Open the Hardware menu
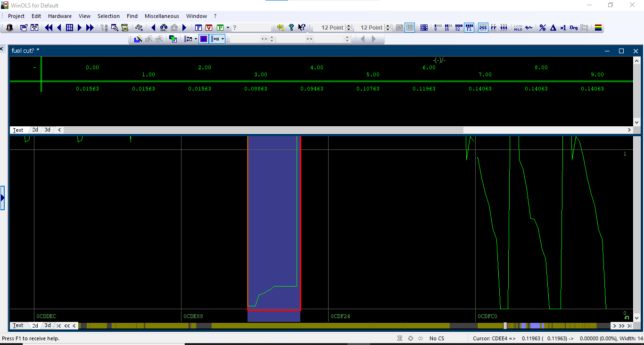 (x=59, y=16)
